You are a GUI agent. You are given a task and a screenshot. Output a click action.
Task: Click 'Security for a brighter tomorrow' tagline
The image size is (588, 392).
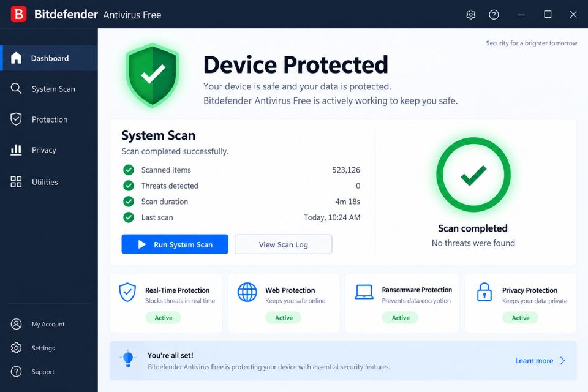tap(532, 43)
